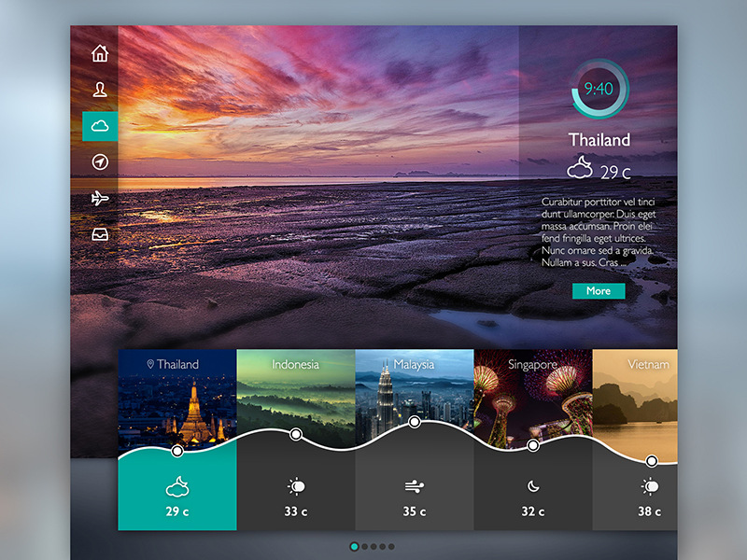747x560 pixels.
Task: Open the compass navigation icon
Action: (100, 162)
